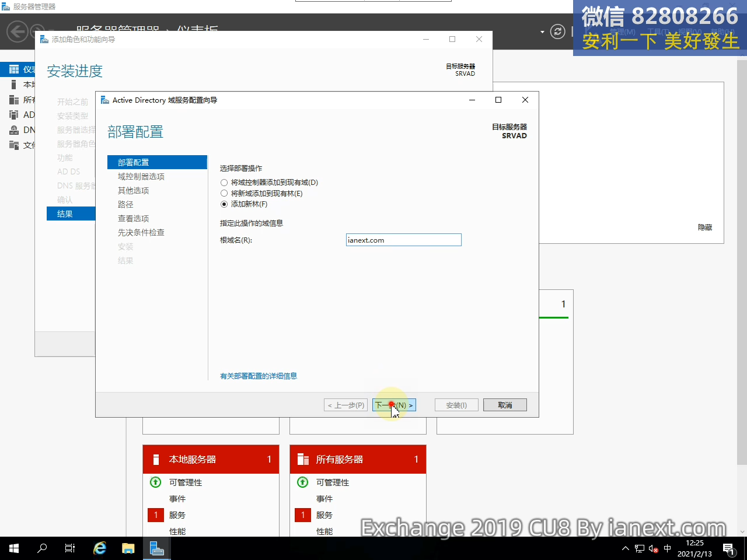Click AD DS step in Add Roles wizard
Image resolution: width=747 pixels, height=560 pixels.
(69, 171)
